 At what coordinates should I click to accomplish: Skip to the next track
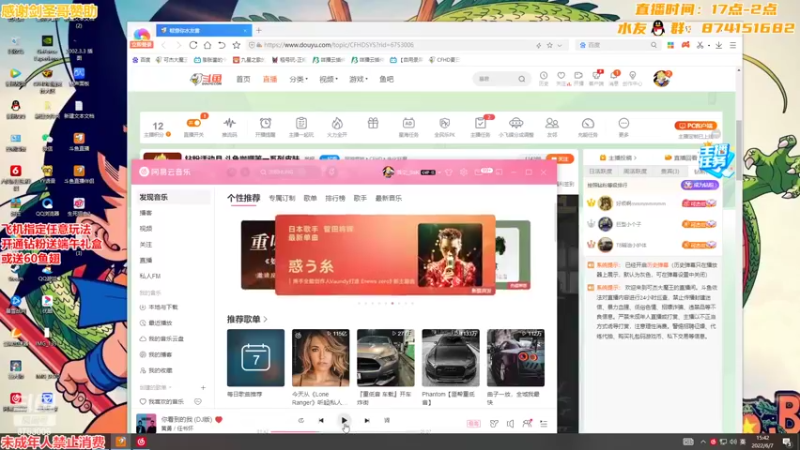coord(367,420)
